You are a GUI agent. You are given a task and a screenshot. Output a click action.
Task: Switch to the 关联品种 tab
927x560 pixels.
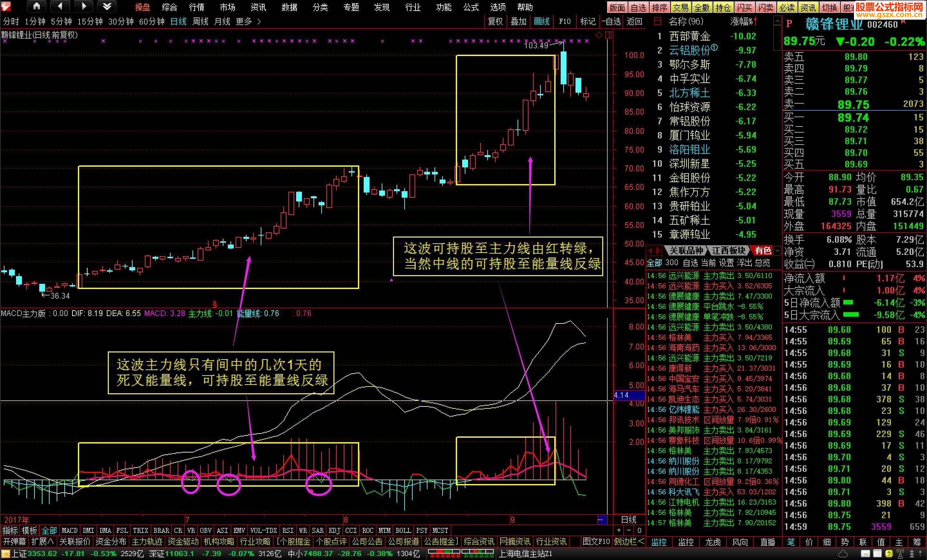(x=686, y=250)
